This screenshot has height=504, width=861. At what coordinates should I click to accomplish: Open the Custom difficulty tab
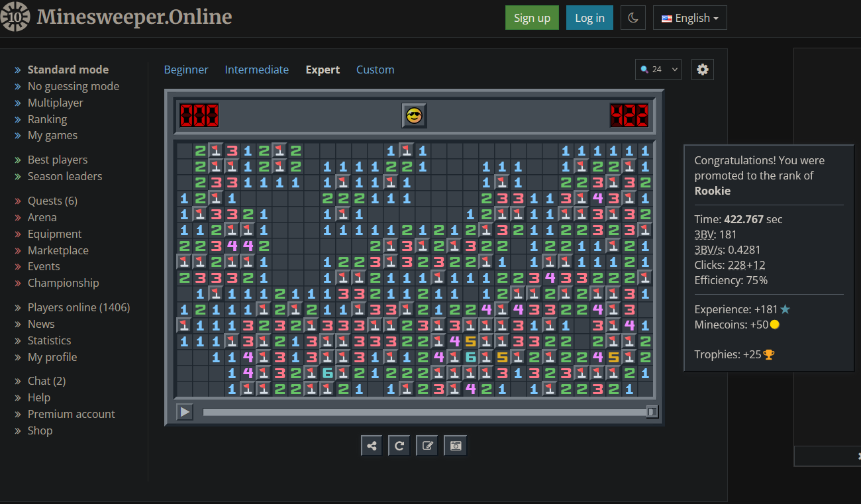click(375, 70)
